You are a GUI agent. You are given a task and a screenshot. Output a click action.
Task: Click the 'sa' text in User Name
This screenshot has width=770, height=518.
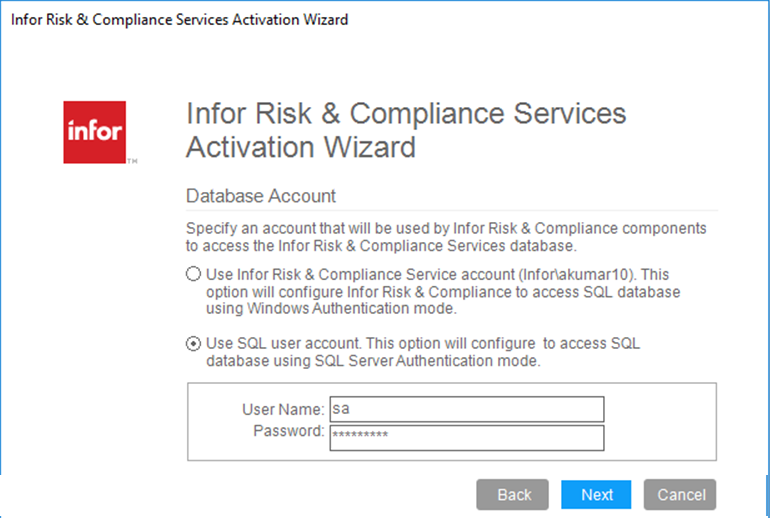(x=339, y=409)
